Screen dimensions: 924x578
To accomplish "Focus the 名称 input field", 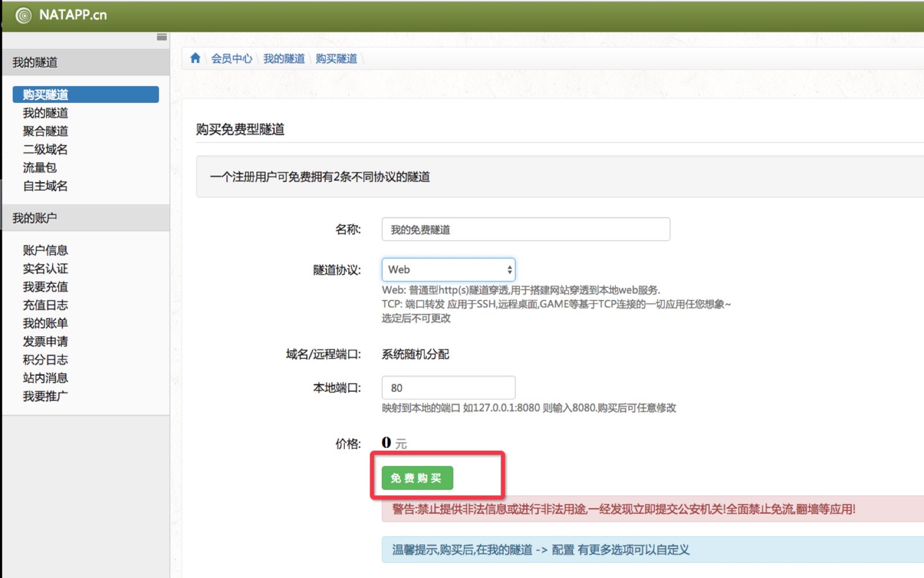I will click(526, 229).
